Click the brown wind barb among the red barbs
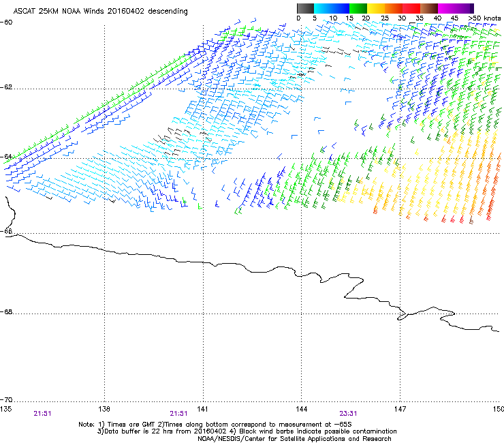This screenshot has width=504, height=443. [x=471, y=220]
